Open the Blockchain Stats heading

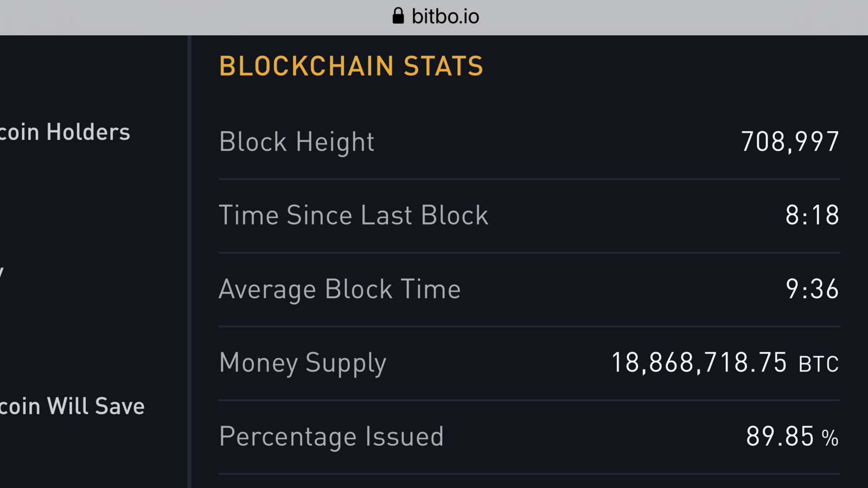pyautogui.click(x=351, y=66)
